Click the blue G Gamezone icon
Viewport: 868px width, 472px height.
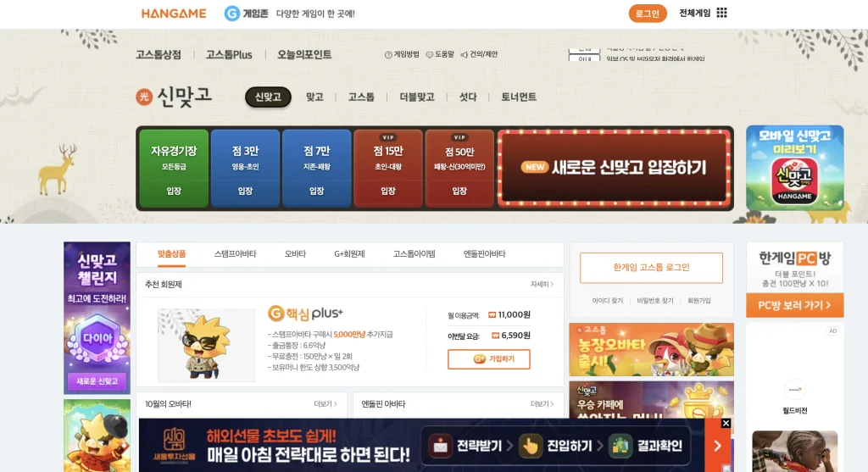click(232, 14)
